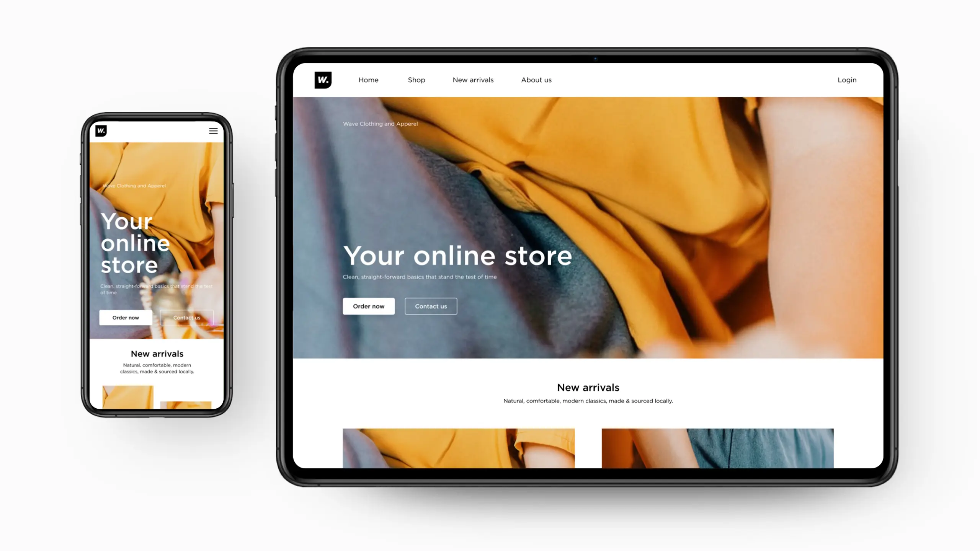Image resolution: width=980 pixels, height=551 pixels.
Task: Click blue clothing product thumbnail
Action: 717,447
